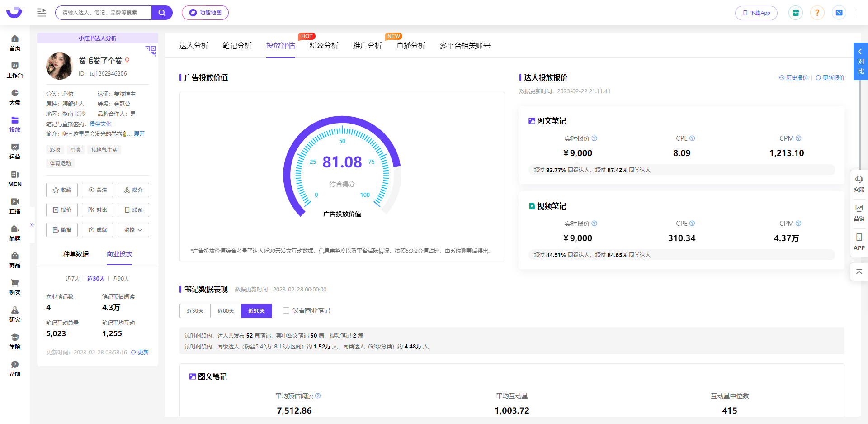The image size is (868, 424).
Task: Click 功能地图 button
Action: pyautogui.click(x=205, y=13)
